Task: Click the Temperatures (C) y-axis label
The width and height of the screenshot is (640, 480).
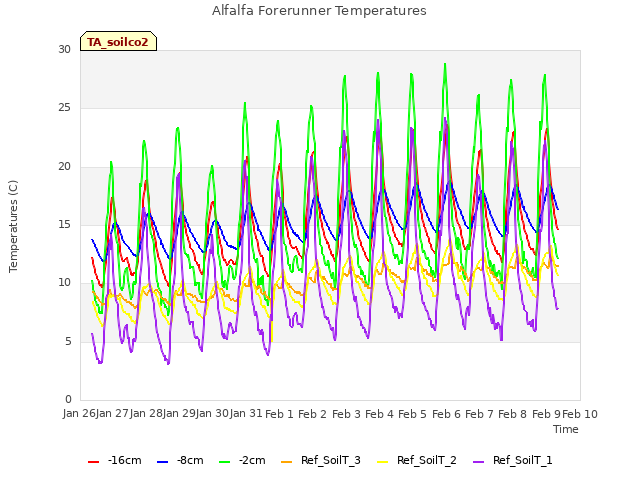Action: tap(13, 226)
